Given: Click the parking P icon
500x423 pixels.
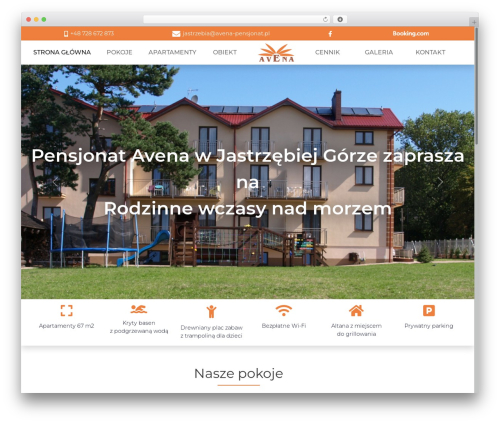Looking at the screenshot, I should [429, 310].
